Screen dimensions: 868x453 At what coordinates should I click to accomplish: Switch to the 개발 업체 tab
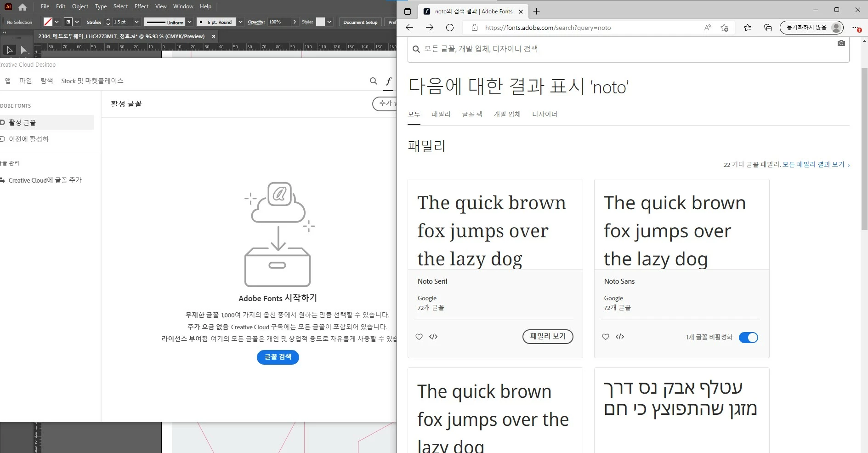(x=507, y=115)
